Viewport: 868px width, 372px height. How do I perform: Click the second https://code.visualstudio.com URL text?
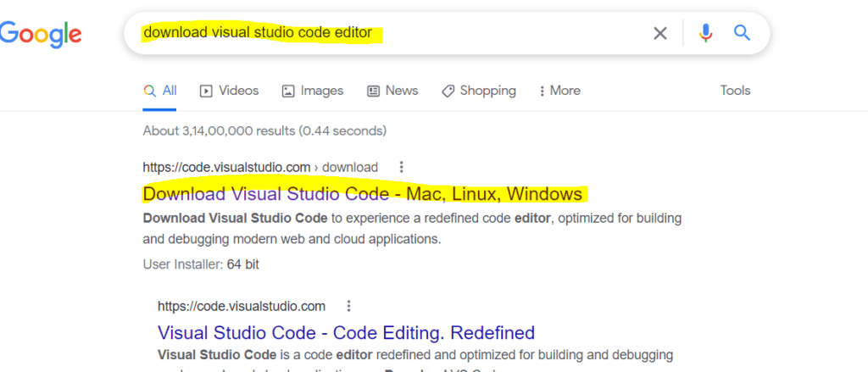(x=242, y=306)
